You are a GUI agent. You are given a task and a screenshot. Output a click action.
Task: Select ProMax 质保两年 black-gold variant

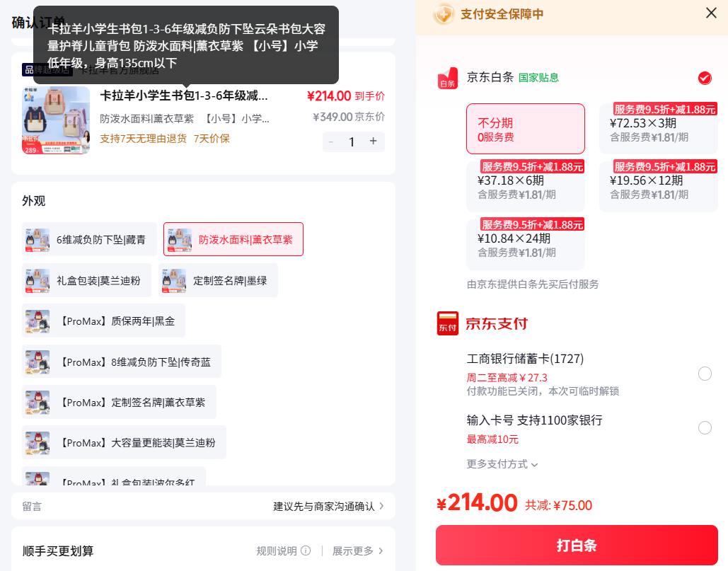pos(103,321)
